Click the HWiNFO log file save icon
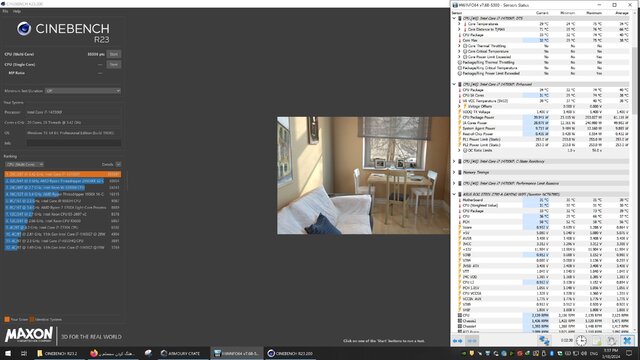Image resolution: width=640 pixels, height=360 pixels. [597, 340]
